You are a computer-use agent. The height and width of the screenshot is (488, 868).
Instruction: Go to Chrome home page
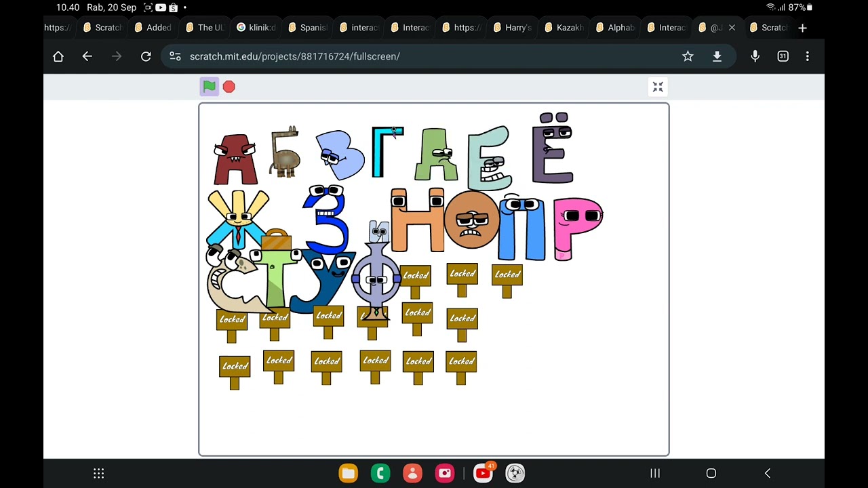pos(58,56)
